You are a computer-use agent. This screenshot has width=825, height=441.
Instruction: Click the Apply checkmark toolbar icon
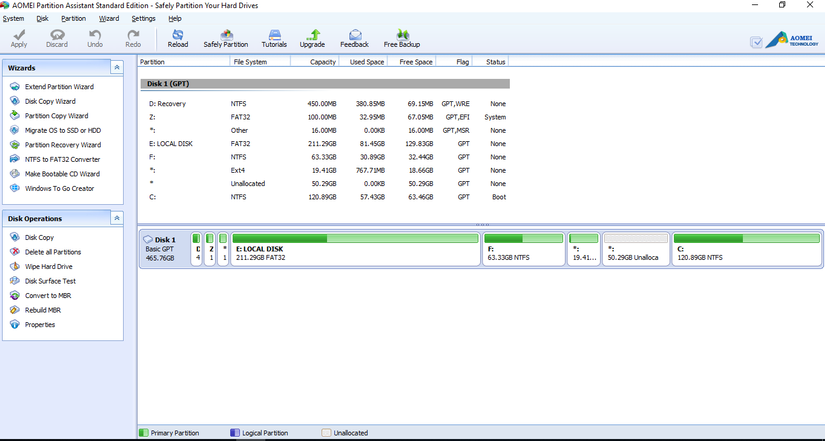19,35
